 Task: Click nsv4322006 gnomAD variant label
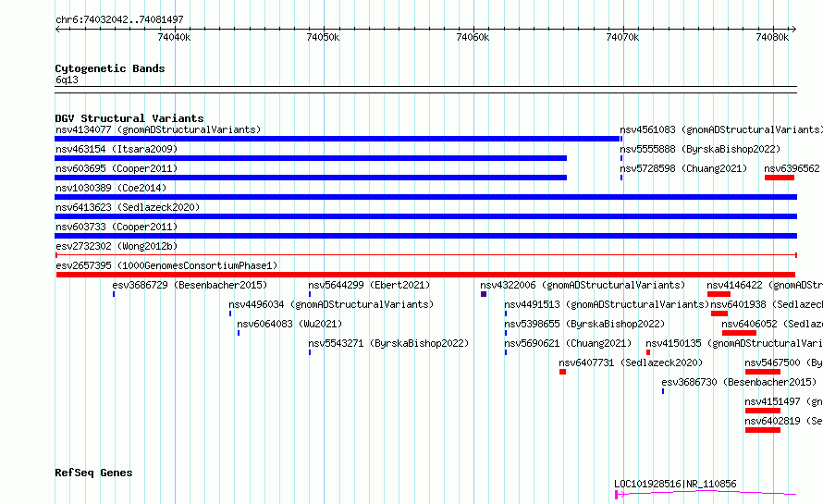tap(583, 285)
